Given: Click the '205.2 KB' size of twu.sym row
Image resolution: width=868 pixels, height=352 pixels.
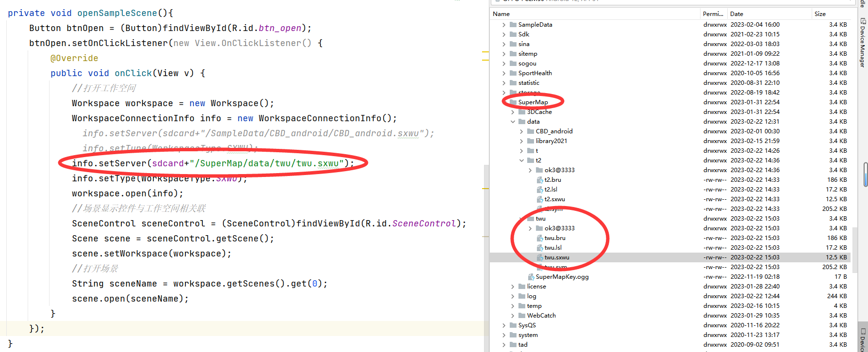Looking at the screenshot, I should click(x=835, y=267).
